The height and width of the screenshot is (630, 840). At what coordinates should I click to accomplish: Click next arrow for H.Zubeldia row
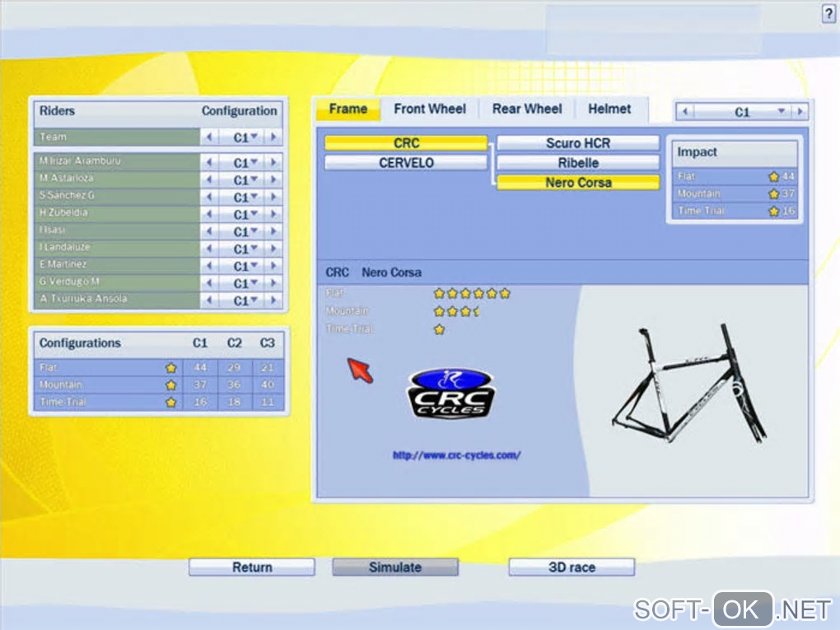pos(273,214)
